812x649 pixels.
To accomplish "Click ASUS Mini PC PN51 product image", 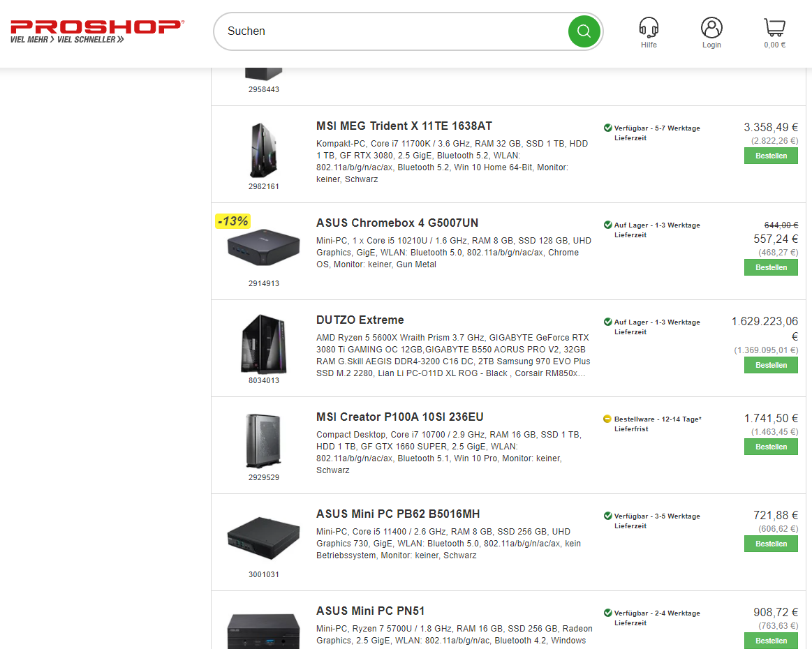I will 264,632.
